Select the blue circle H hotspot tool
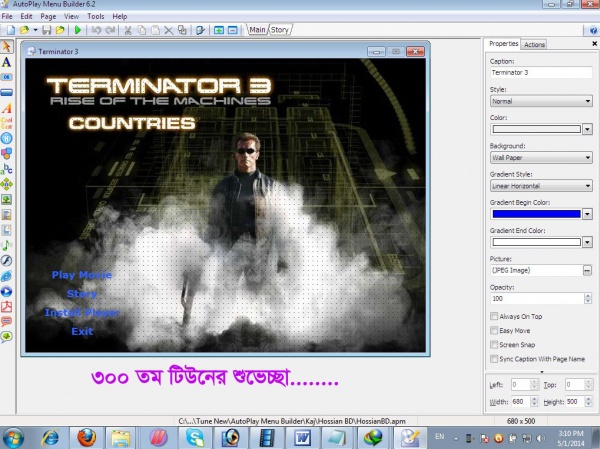 (7, 138)
